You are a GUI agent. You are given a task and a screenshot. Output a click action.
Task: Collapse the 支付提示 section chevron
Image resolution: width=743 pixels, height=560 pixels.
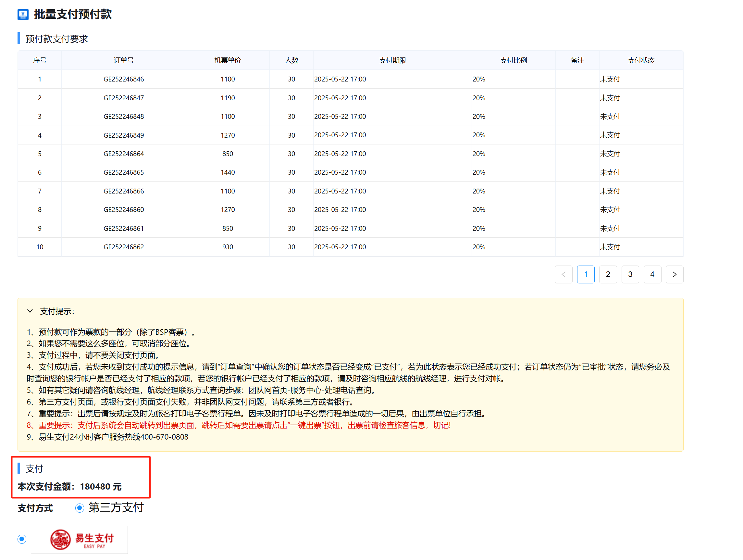point(30,311)
